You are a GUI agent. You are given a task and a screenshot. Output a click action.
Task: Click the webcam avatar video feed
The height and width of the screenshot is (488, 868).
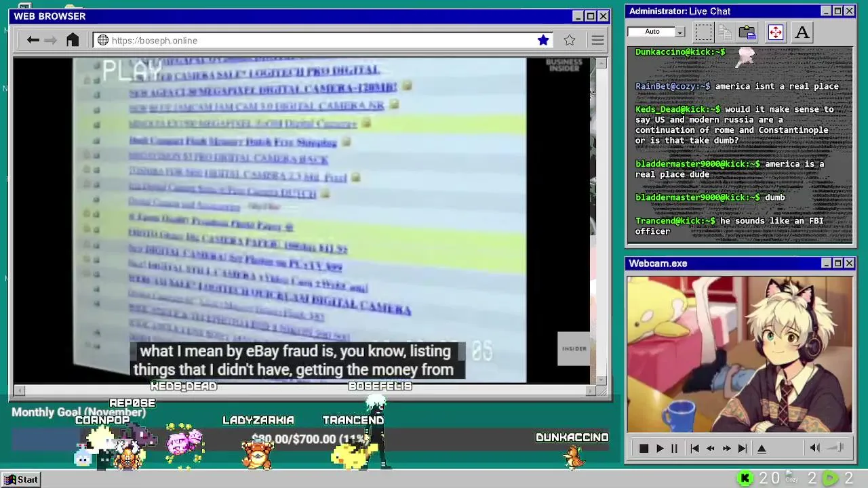tap(740, 354)
